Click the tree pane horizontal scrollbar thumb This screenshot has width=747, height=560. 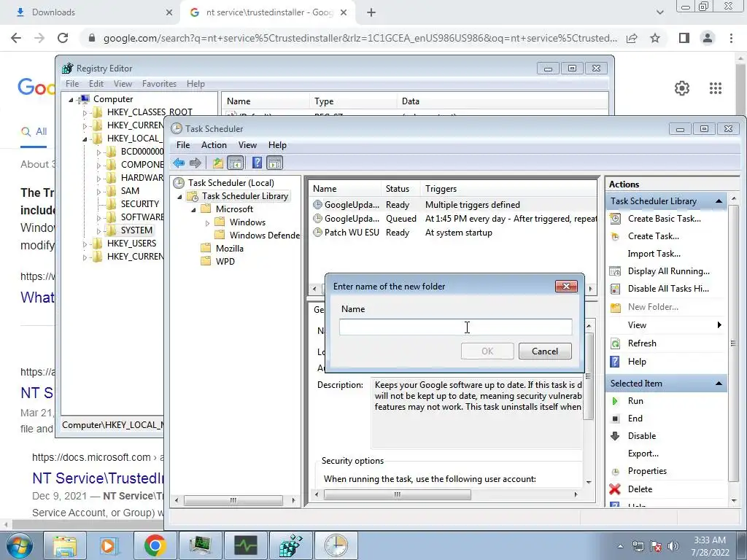(x=233, y=500)
